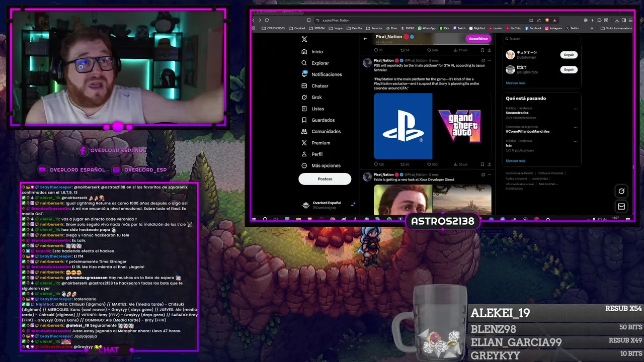Open Nightbot bookmark in bookmarks bar
This screenshot has height=362, width=644.
[477, 28]
